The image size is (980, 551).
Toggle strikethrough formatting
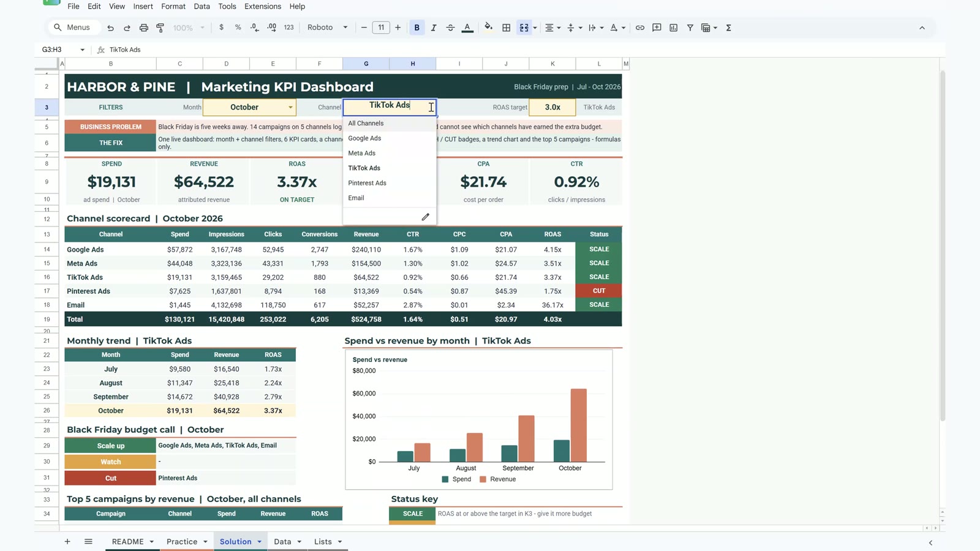pos(450,28)
